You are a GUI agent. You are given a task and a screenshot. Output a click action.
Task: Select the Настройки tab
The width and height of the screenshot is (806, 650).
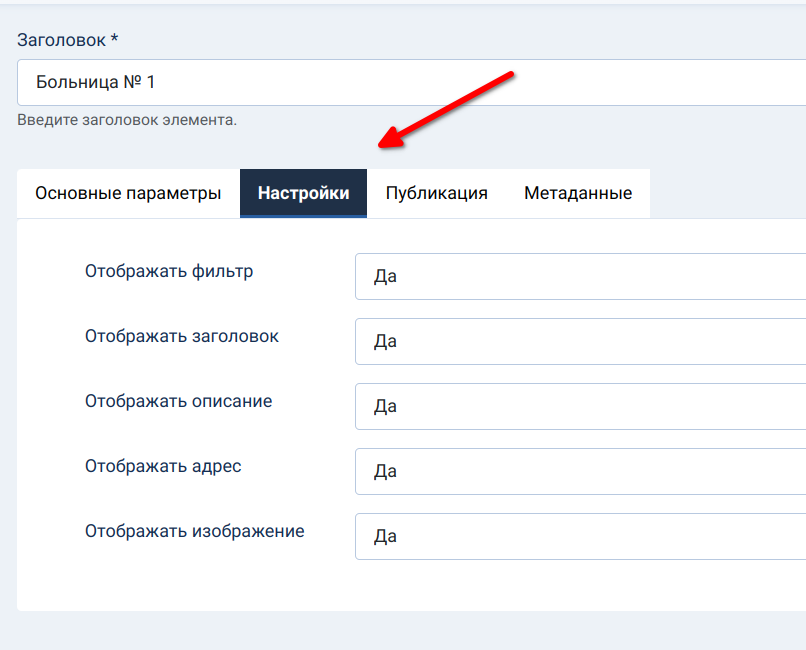coord(303,193)
